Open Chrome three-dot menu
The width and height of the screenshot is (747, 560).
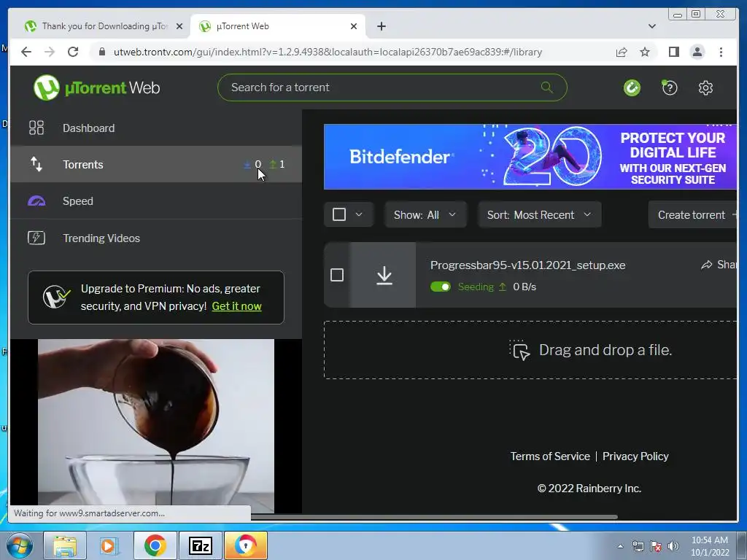coord(721,52)
